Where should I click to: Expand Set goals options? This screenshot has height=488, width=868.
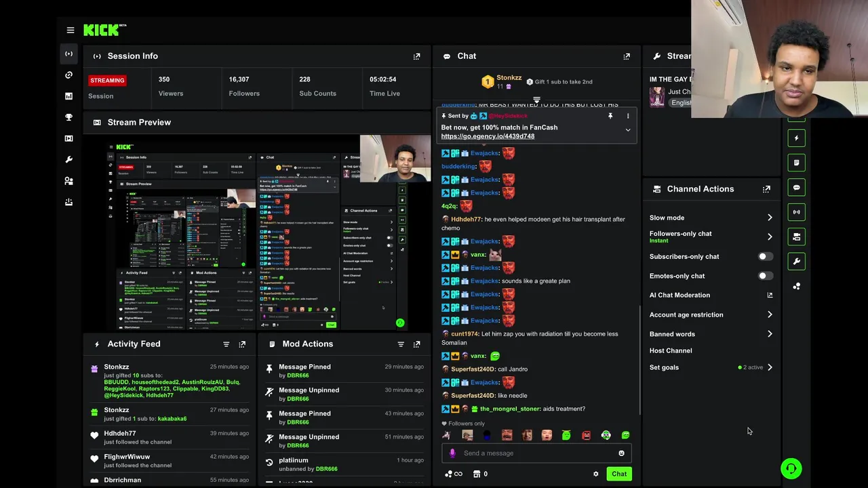770,367
